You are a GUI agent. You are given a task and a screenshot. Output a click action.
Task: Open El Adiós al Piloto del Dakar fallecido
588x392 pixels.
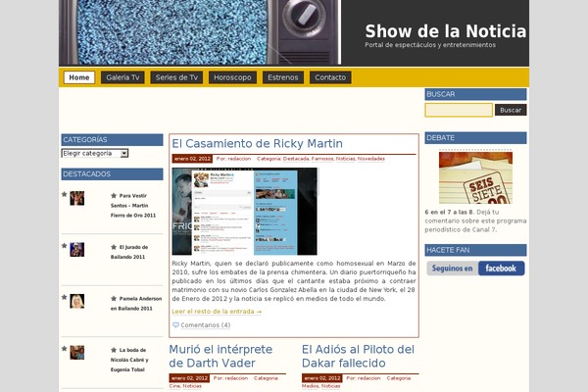tap(358, 356)
